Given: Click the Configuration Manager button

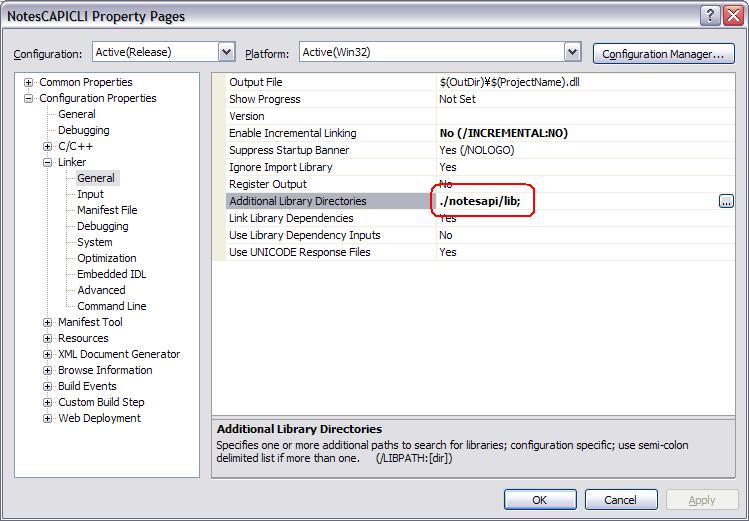Looking at the screenshot, I should click(663, 53).
